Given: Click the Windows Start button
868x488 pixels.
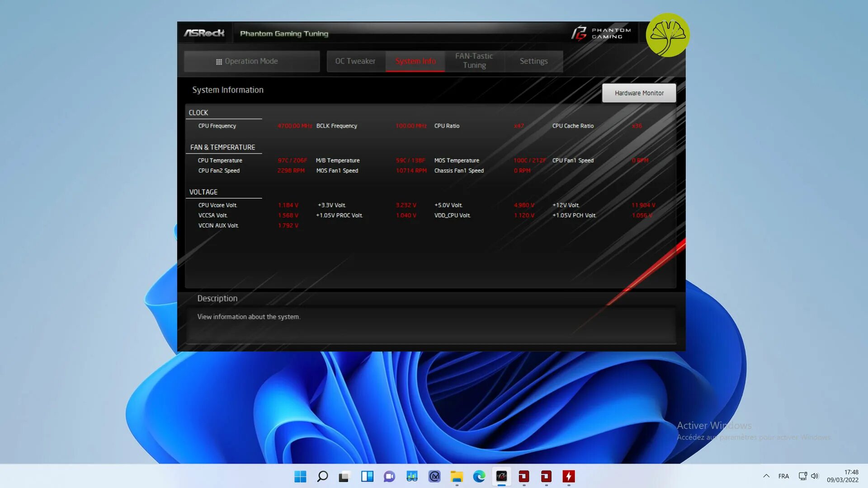Looking at the screenshot, I should coord(300,476).
